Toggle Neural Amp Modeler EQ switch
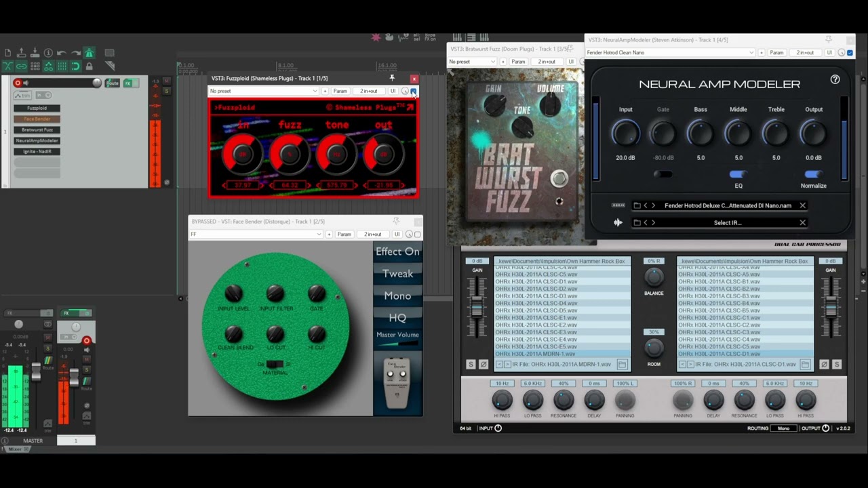This screenshot has width=868, height=488. pyautogui.click(x=738, y=175)
